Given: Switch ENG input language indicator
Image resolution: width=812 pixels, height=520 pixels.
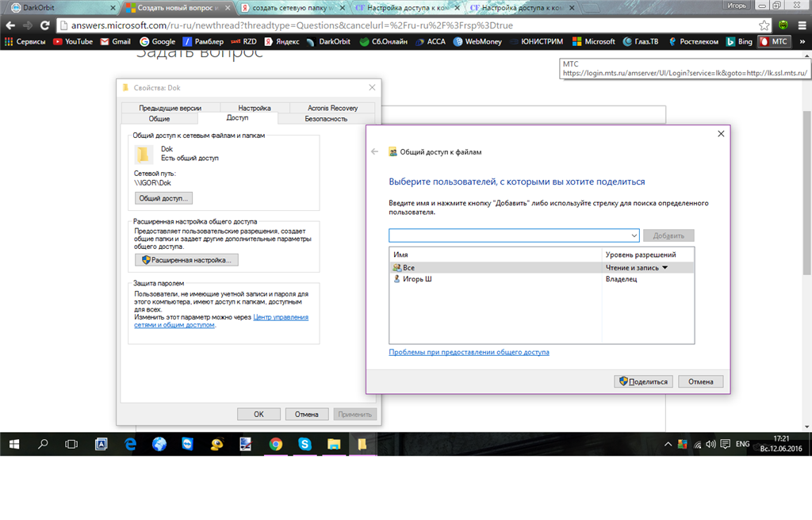Looking at the screenshot, I should coord(742,444).
